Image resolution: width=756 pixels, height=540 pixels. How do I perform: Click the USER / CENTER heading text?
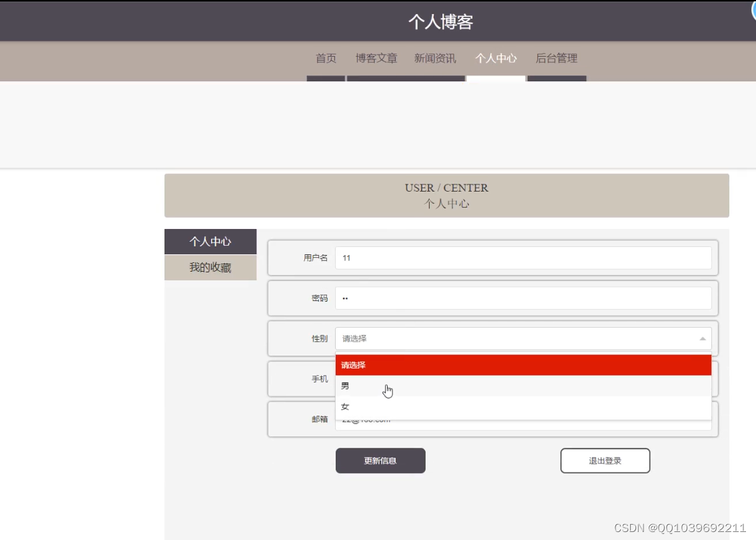tap(446, 188)
